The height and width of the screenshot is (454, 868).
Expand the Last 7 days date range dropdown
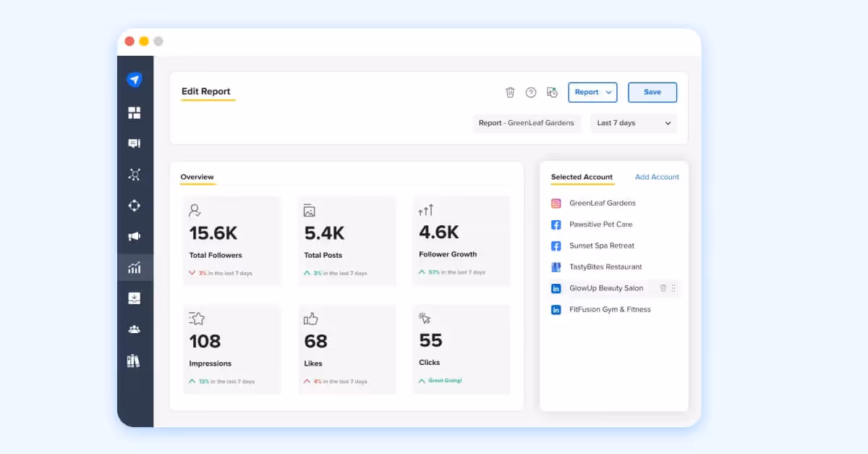click(x=633, y=123)
